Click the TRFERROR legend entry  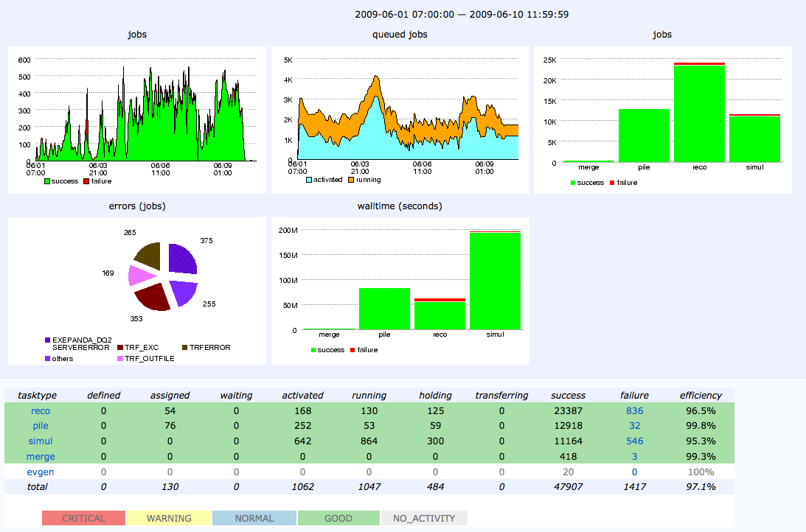click(206, 348)
